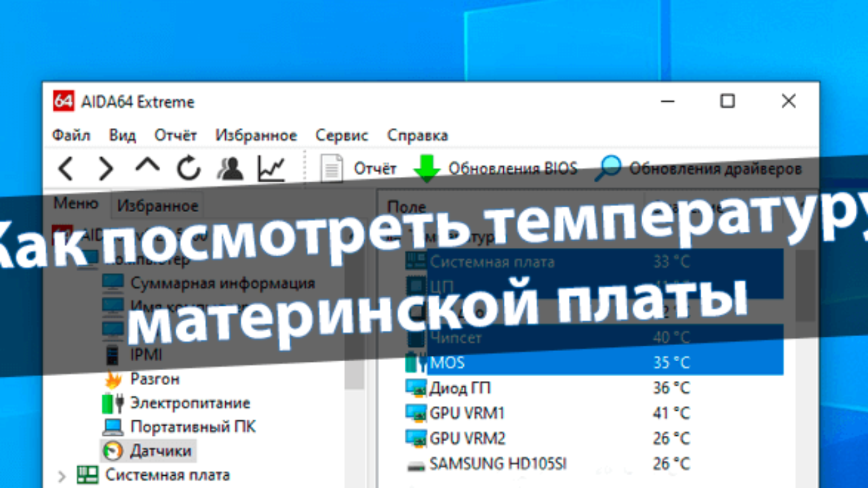
Task: Open the user icon in the toolbar
Action: [x=231, y=169]
